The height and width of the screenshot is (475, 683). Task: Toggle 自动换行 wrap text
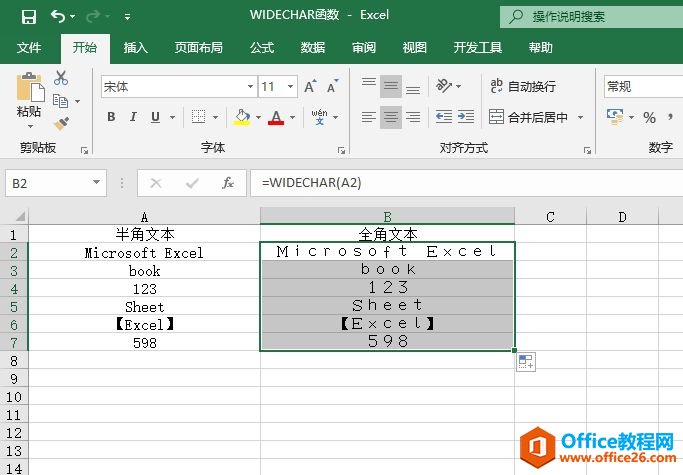click(523, 86)
